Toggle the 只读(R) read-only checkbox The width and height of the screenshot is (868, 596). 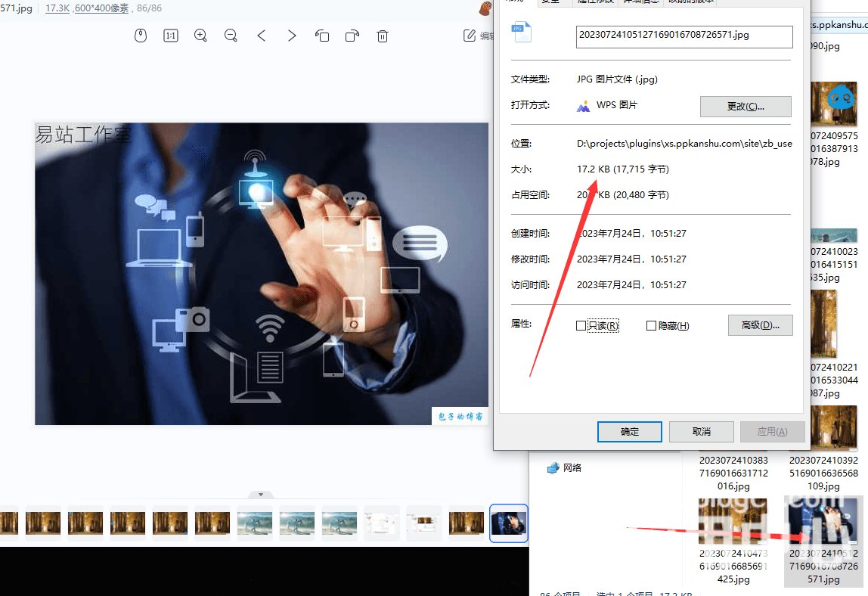click(x=581, y=326)
